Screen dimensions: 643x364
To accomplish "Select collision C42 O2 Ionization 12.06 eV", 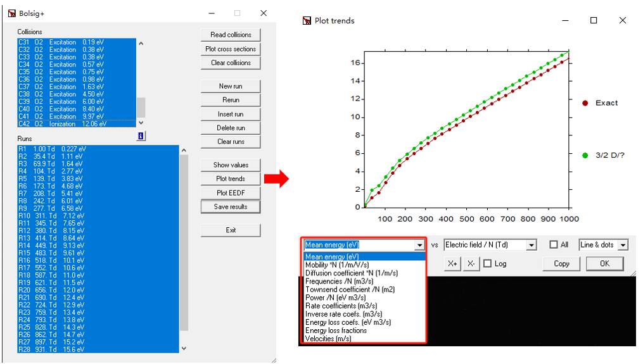I will 77,124.
